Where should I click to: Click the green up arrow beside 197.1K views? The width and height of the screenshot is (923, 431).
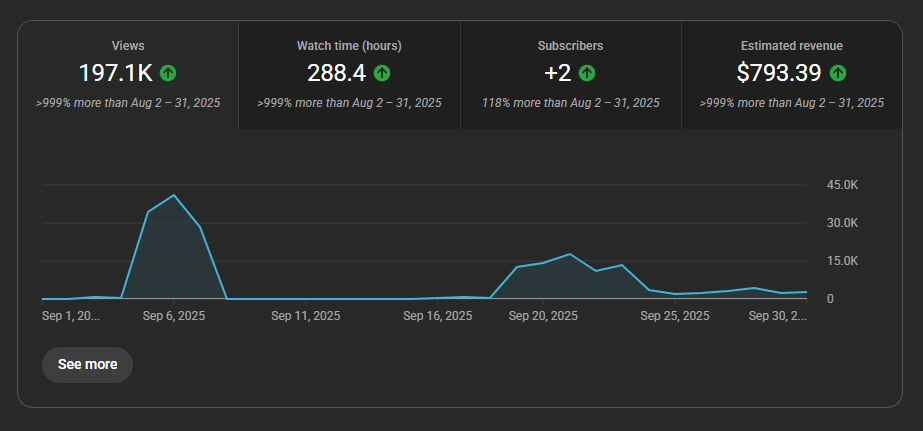[x=168, y=73]
